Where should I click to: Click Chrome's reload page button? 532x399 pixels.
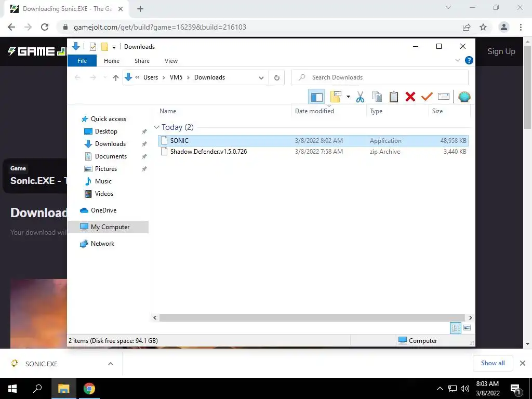(x=45, y=27)
